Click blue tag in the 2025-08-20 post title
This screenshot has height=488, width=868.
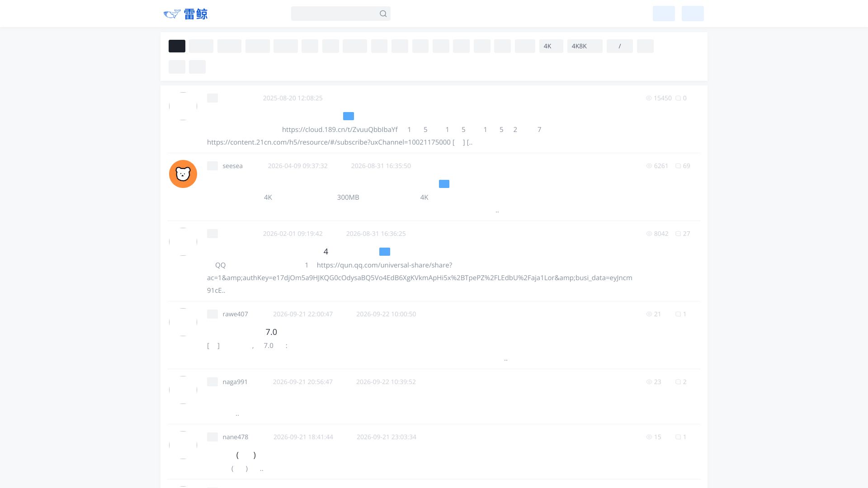point(349,116)
